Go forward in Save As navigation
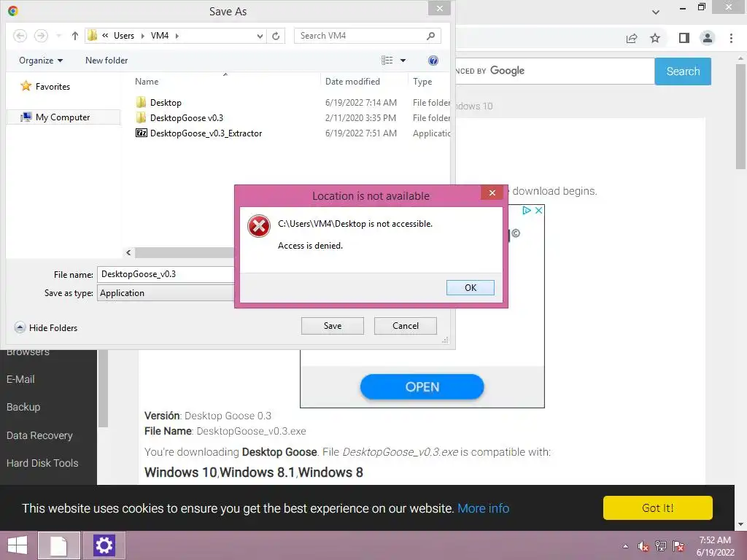The image size is (747, 560). pyautogui.click(x=41, y=36)
